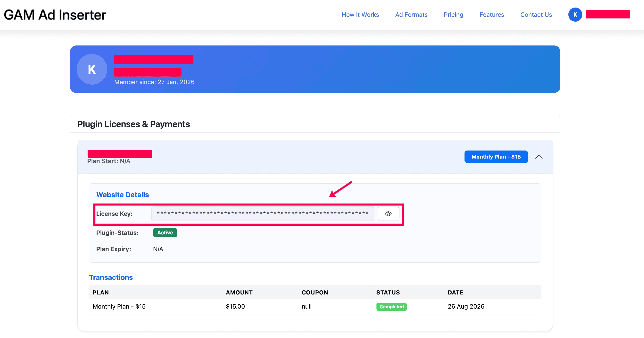Open the Pricing page

(x=453, y=15)
